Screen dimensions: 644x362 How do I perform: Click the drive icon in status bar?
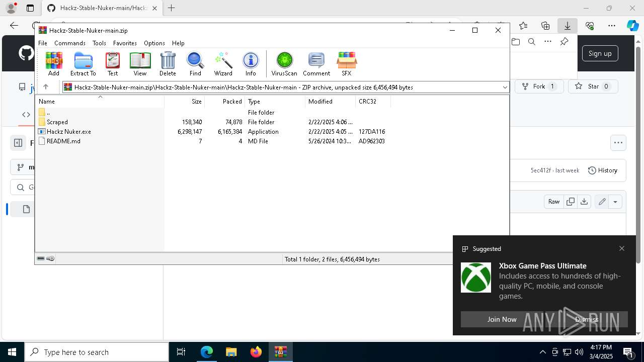[x=41, y=258]
